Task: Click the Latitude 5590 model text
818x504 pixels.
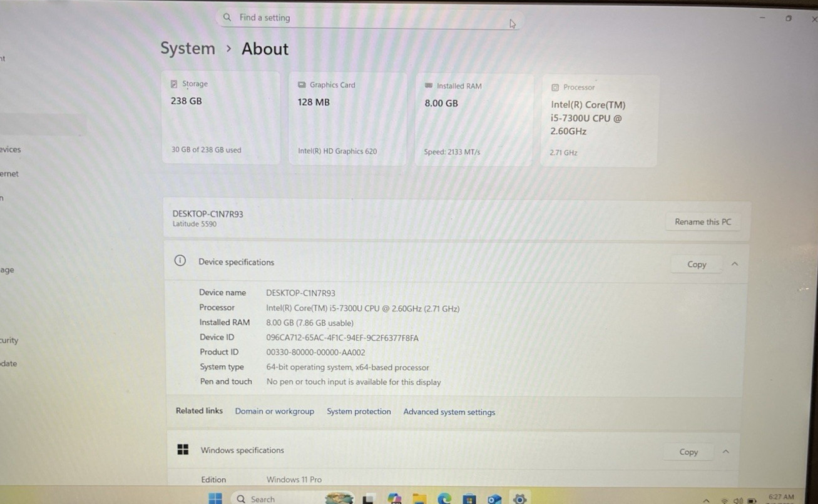Action: tap(195, 224)
